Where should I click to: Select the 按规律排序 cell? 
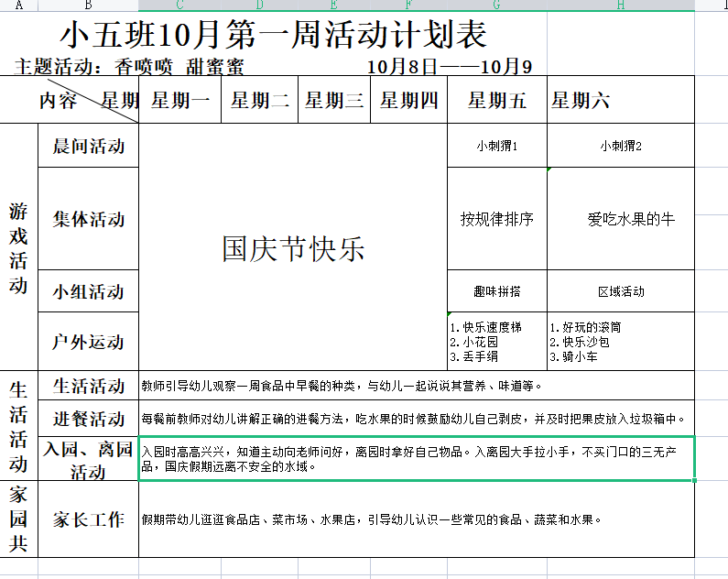(x=496, y=219)
